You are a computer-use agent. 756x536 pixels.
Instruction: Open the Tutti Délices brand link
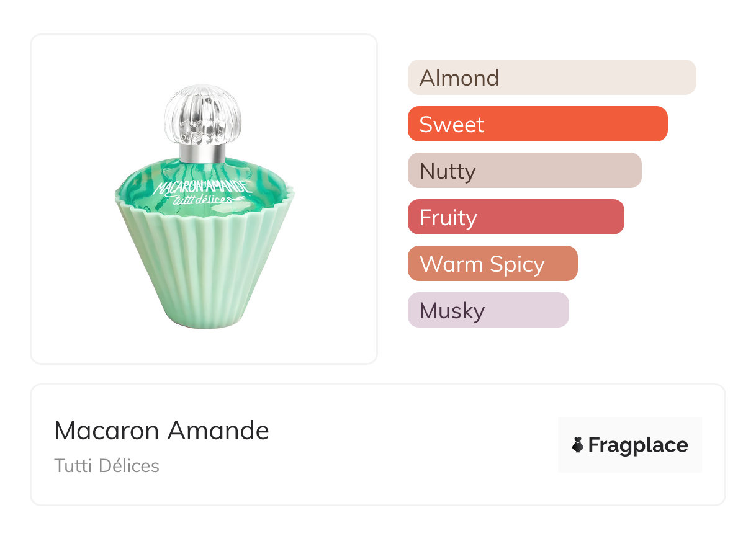107,466
